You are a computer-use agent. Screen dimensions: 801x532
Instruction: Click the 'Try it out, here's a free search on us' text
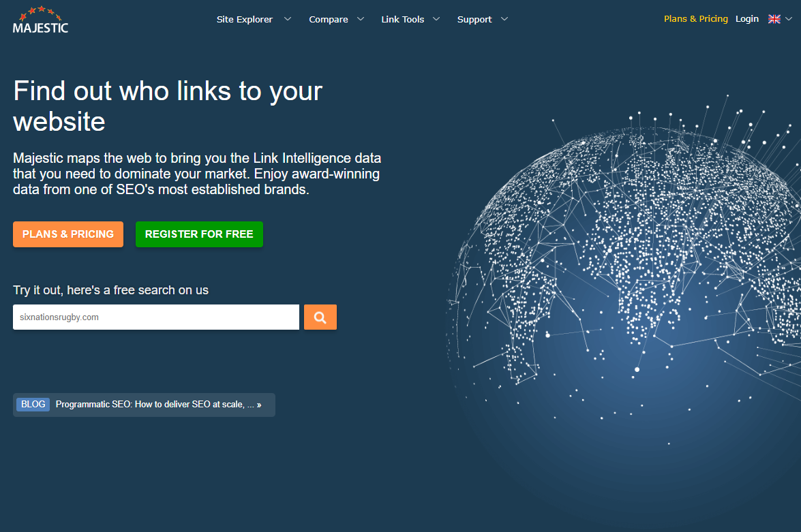click(x=111, y=290)
